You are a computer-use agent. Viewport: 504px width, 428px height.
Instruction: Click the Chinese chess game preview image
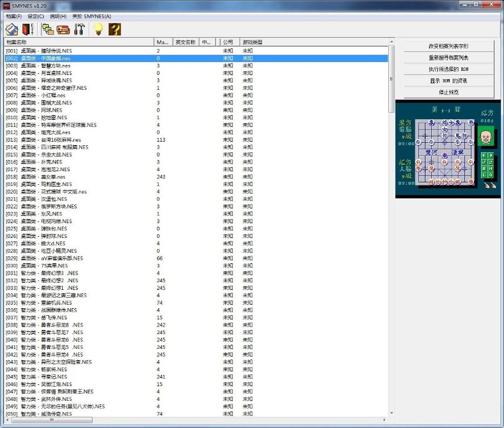pos(448,149)
